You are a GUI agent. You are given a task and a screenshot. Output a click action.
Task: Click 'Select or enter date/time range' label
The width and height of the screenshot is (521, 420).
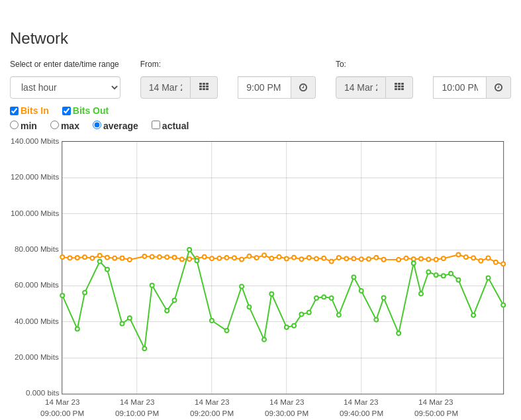[x=64, y=64]
